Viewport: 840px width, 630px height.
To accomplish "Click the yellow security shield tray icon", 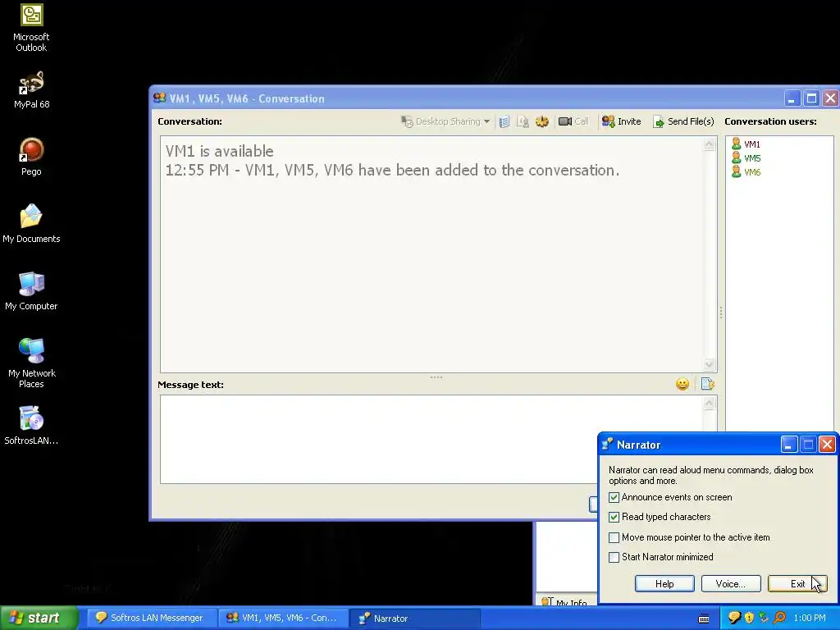I will 750,619.
